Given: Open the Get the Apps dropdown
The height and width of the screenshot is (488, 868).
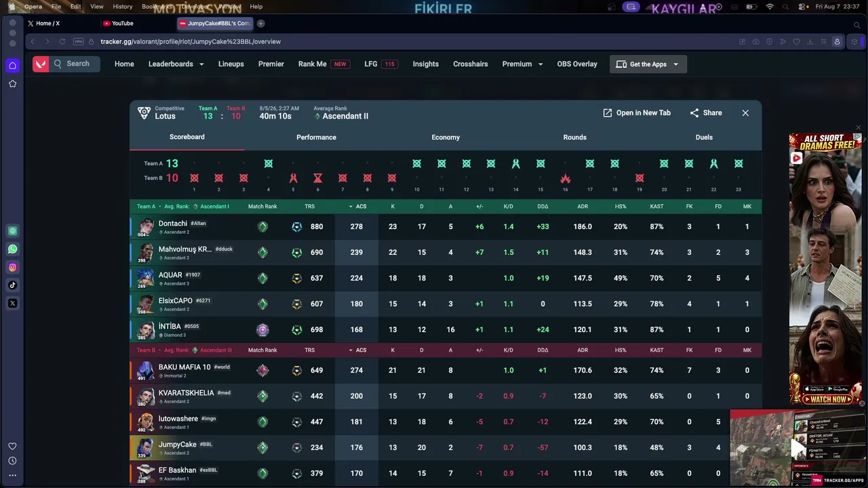Looking at the screenshot, I should click(x=648, y=64).
